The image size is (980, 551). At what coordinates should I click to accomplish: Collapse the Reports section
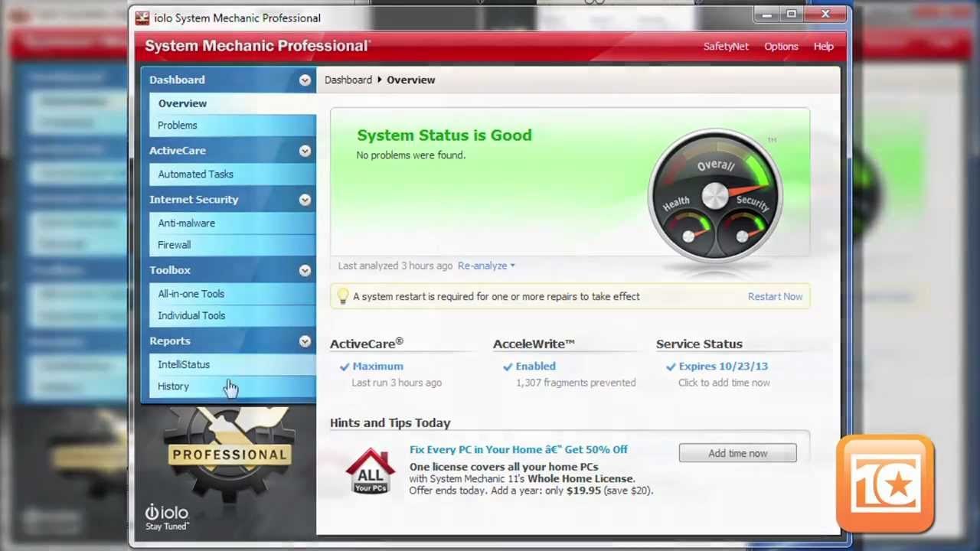(x=305, y=341)
